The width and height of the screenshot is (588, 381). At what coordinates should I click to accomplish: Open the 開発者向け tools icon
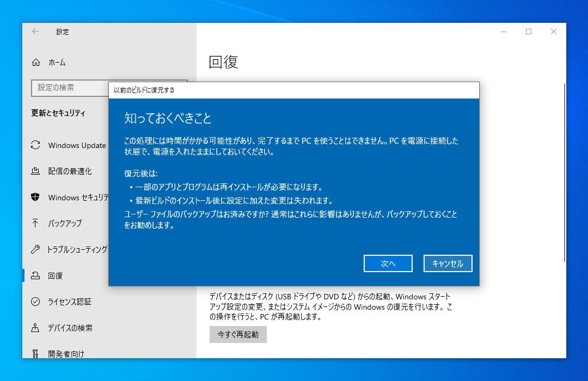coord(35,354)
